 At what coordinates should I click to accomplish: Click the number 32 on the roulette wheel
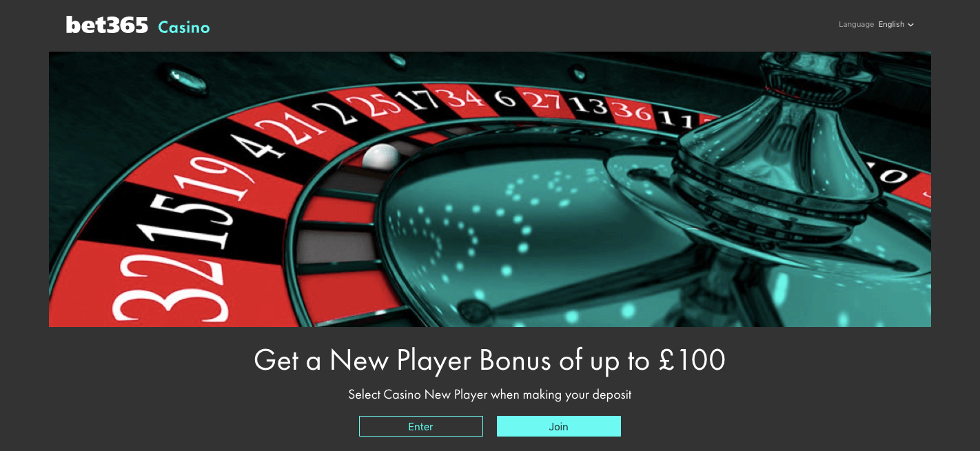tap(169, 293)
